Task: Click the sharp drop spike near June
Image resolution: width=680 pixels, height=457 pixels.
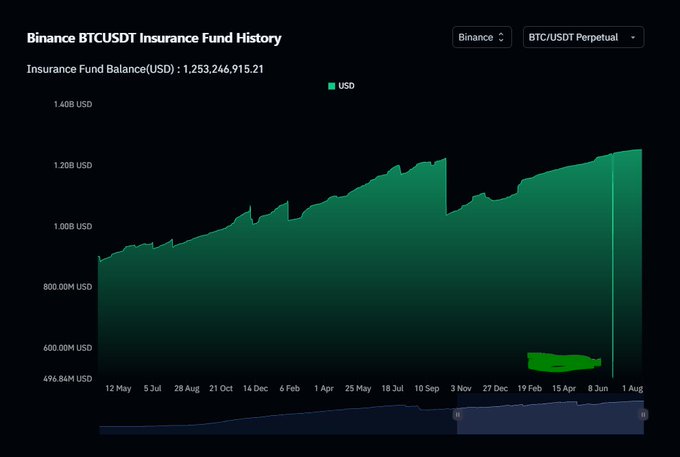Action: pyautogui.click(x=613, y=265)
